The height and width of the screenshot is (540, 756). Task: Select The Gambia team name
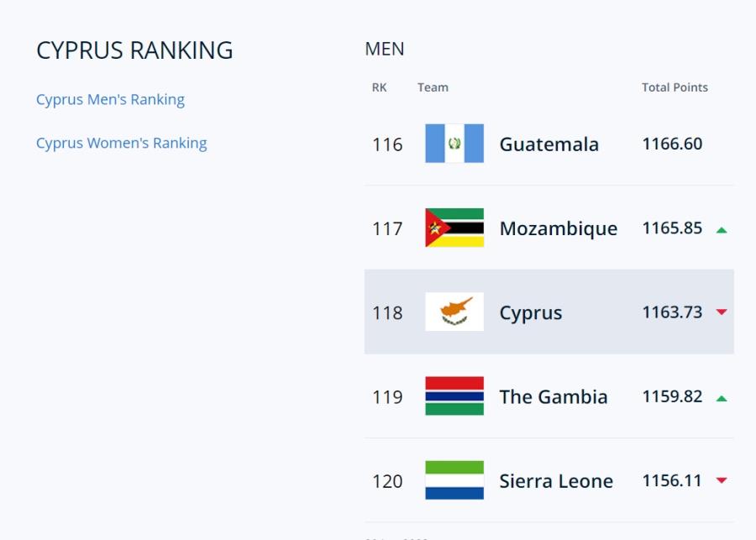coord(554,396)
